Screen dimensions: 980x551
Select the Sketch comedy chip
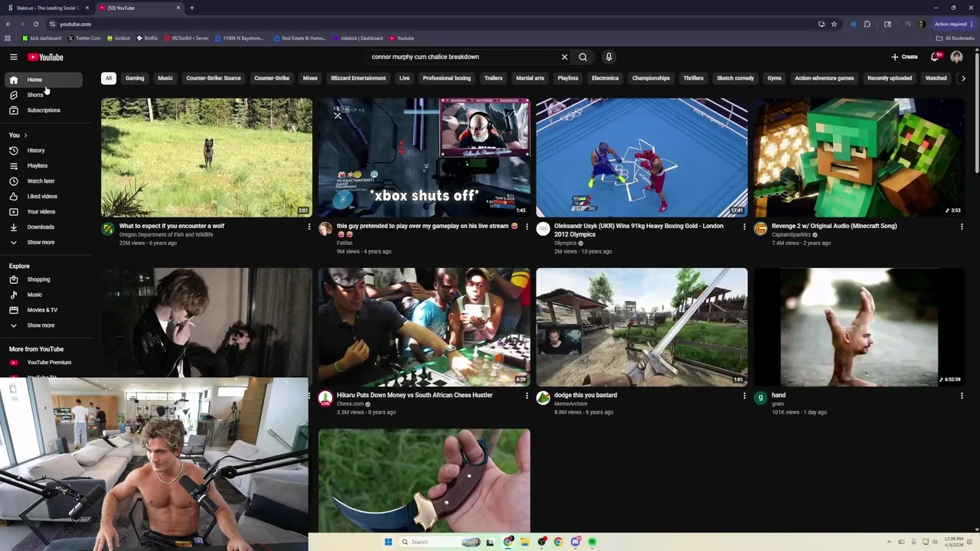(x=735, y=78)
